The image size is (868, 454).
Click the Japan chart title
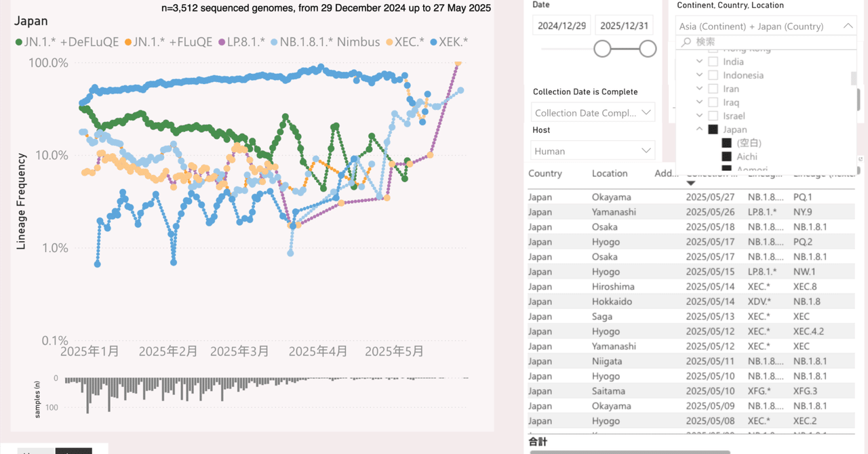coord(31,21)
